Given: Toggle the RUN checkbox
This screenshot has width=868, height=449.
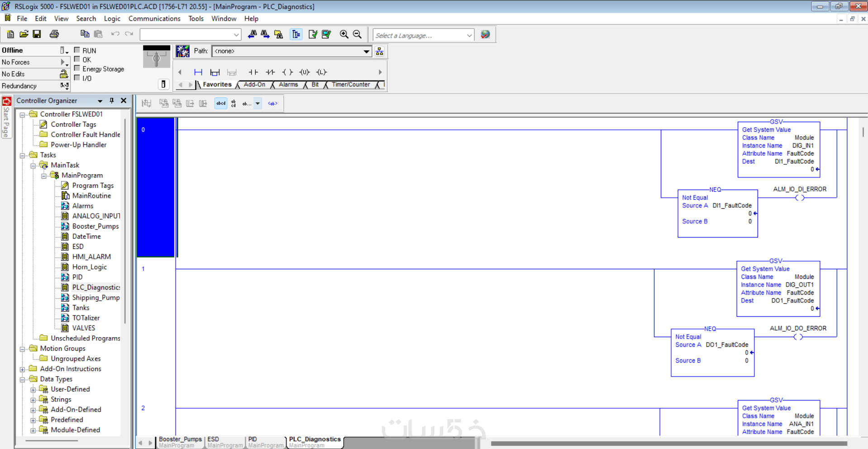Looking at the screenshot, I should click(x=77, y=50).
